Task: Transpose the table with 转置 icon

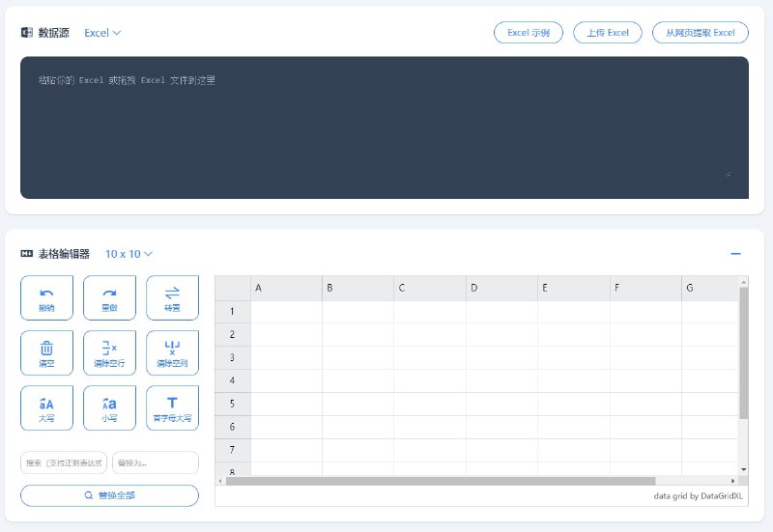Action: point(172,297)
